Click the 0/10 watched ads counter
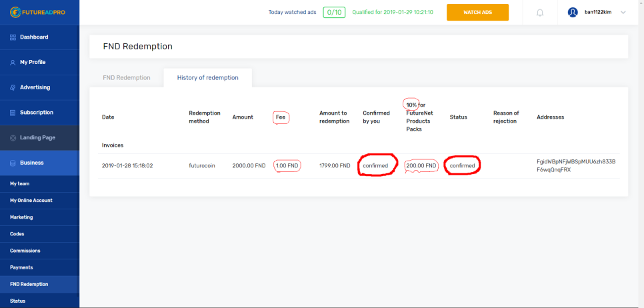The height and width of the screenshot is (308, 644). click(334, 12)
